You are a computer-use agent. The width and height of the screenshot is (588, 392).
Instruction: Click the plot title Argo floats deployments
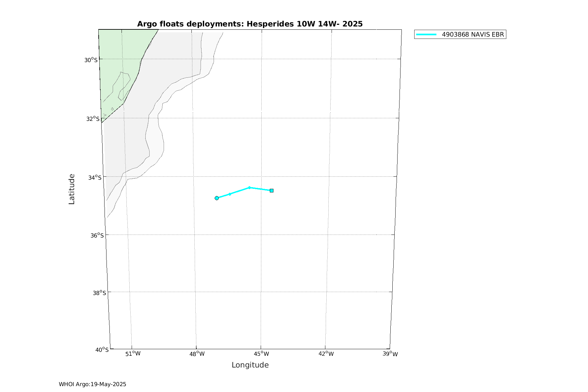tap(250, 24)
